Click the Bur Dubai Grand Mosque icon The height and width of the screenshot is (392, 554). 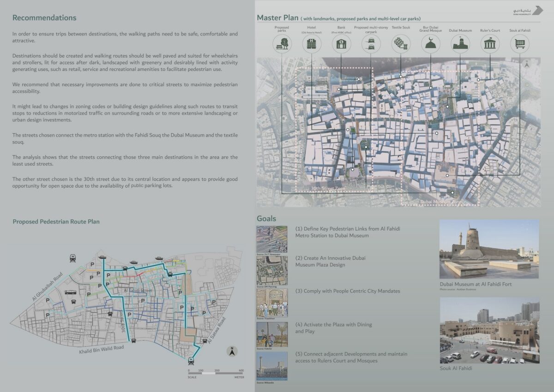(x=431, y=44)
